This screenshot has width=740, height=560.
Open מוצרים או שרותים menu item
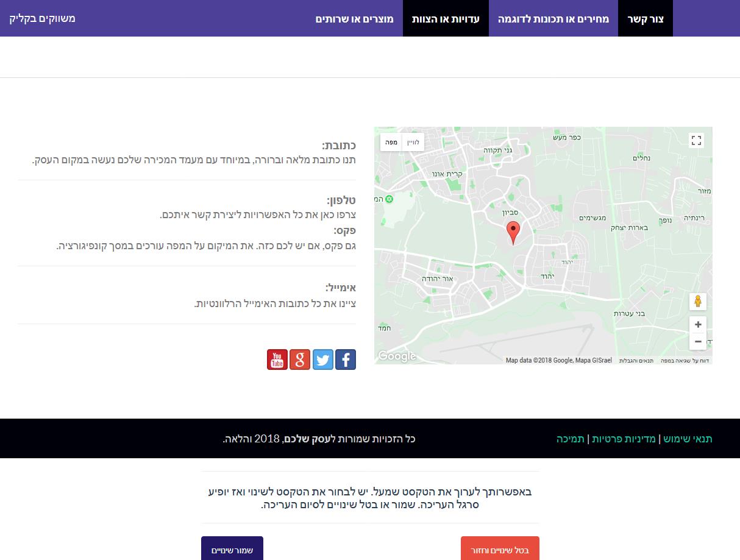pos(355,18)
